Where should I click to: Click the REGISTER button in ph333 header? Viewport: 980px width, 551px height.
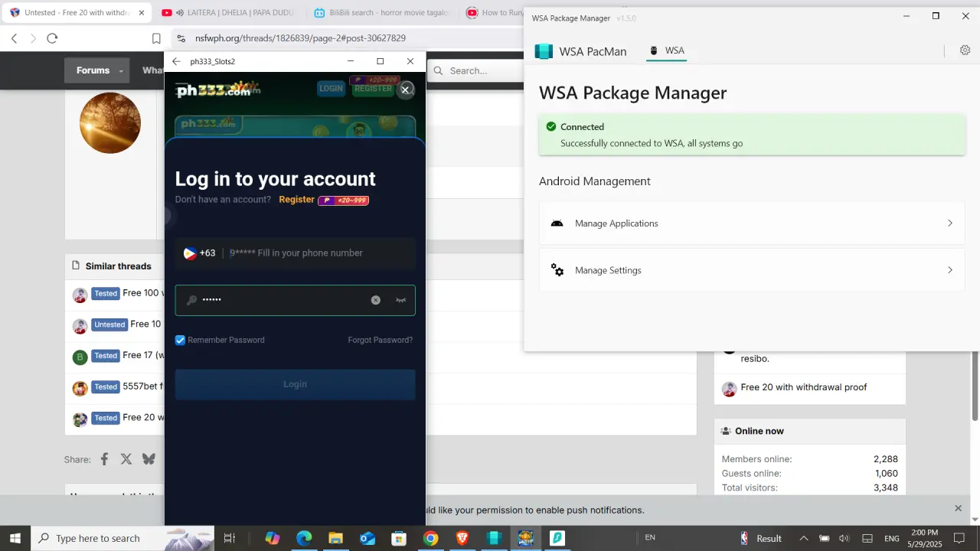tap(373, 89)
